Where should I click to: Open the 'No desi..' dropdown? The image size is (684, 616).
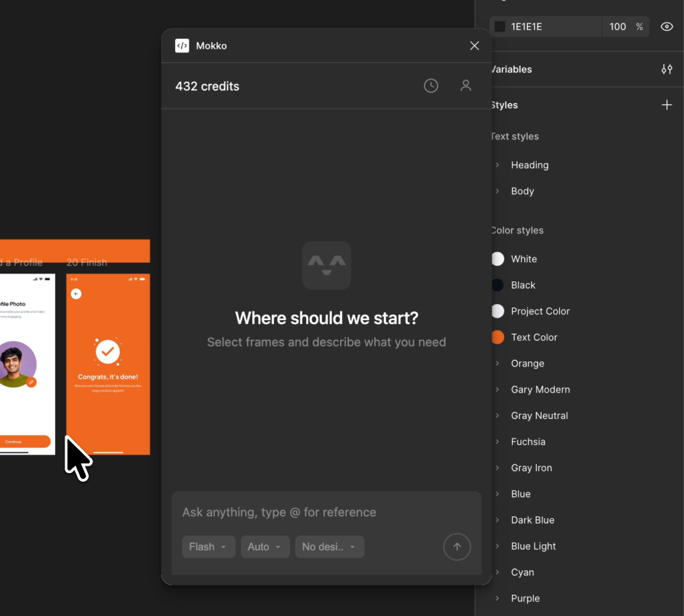[x=329, y=547]
